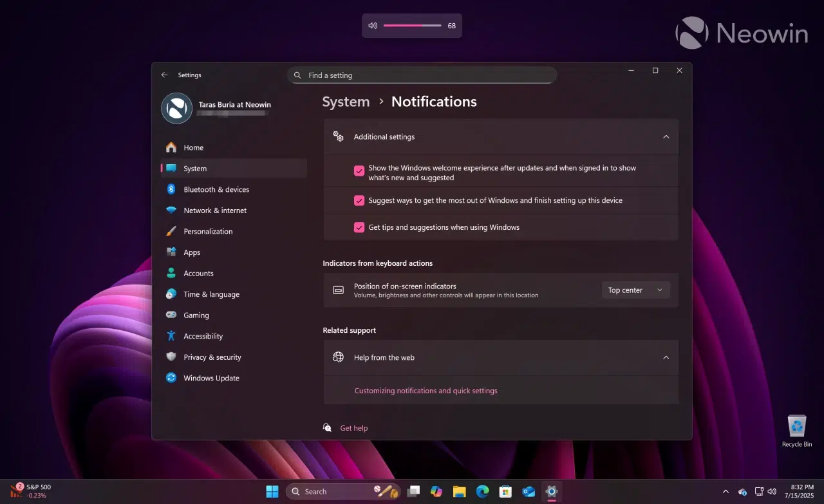Image resolution: width=824 pixels, height=504 pixels.
Task: Click the Get help link
Action: 353,428
